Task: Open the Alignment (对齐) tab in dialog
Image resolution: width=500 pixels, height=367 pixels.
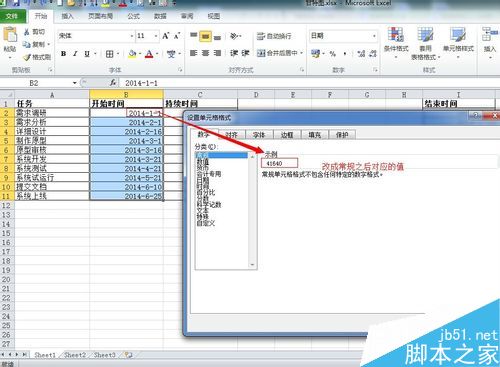Action: coord(231,135)
